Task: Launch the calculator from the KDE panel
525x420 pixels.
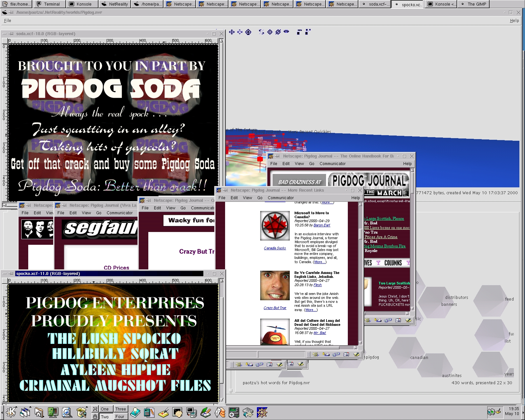Action: (x=149, y=412)
